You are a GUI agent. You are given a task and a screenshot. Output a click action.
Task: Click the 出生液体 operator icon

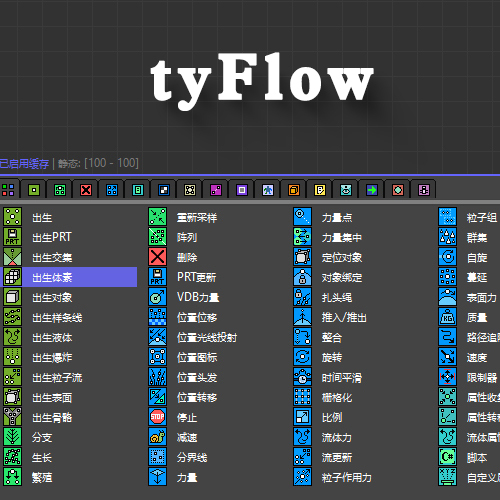[x=12, y=336]
